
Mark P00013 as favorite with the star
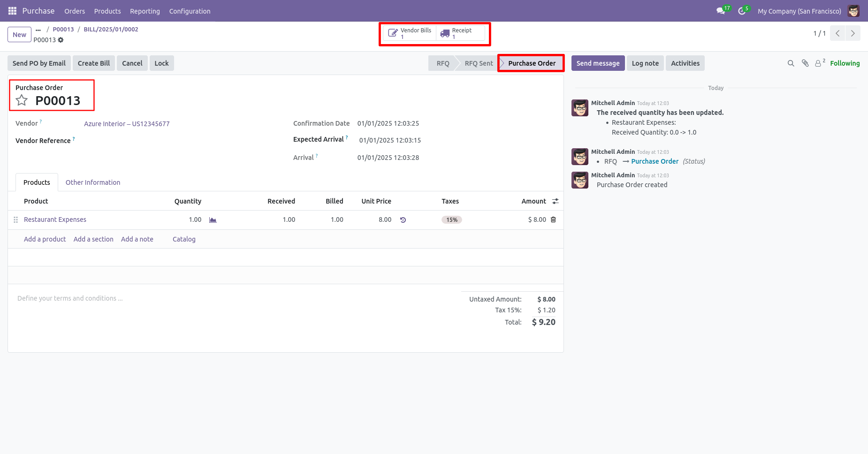click(22, 100)
